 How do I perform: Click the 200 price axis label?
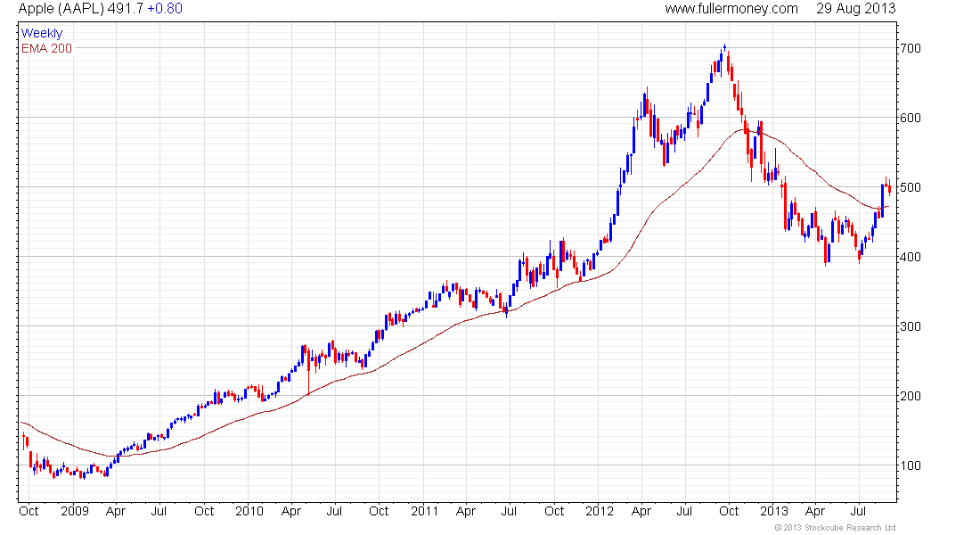click(910, 396)
